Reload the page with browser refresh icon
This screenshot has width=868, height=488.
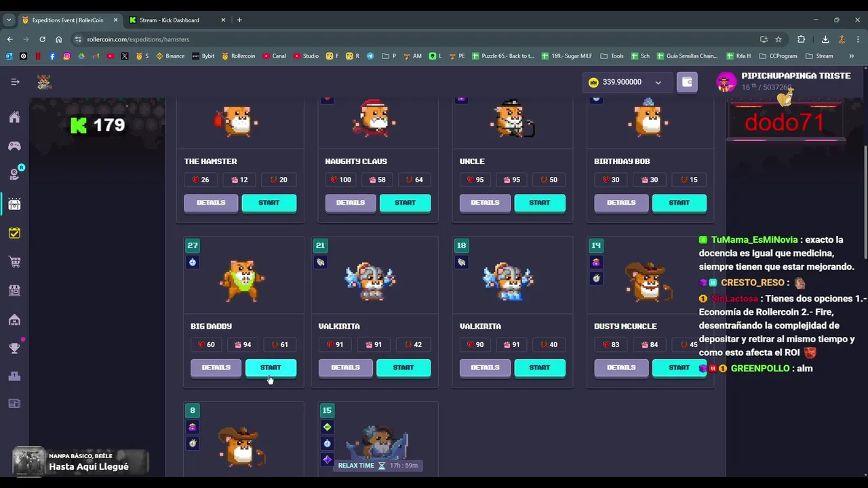(42, 39)
